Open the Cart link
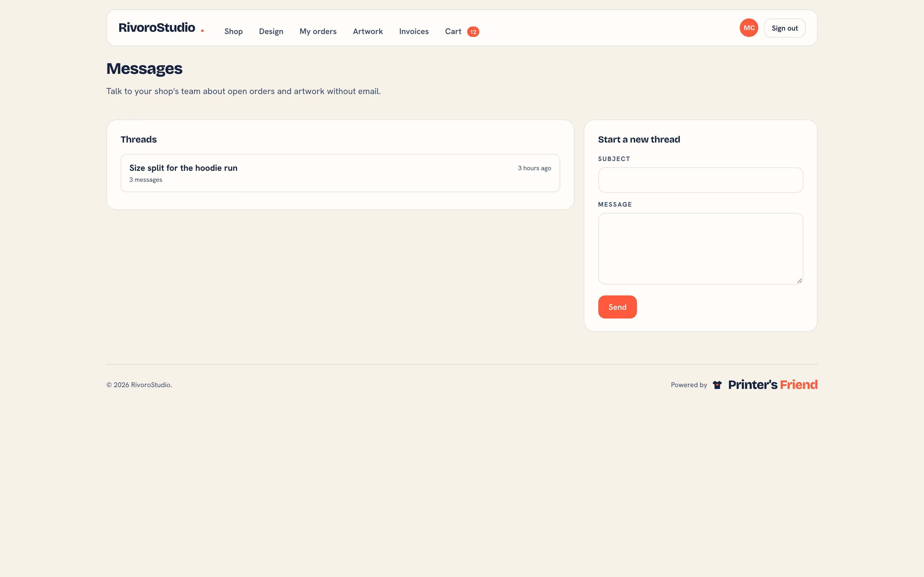The height and width of the screenshot is (577, 924). [x=453, y=31]
